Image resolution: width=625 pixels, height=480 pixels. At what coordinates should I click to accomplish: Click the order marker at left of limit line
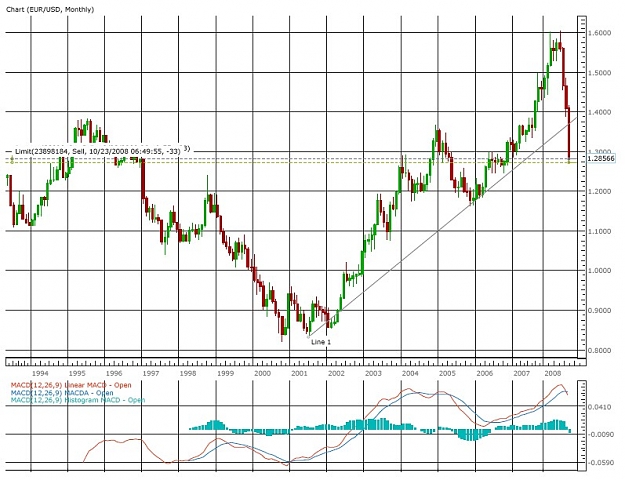[12, 160]
